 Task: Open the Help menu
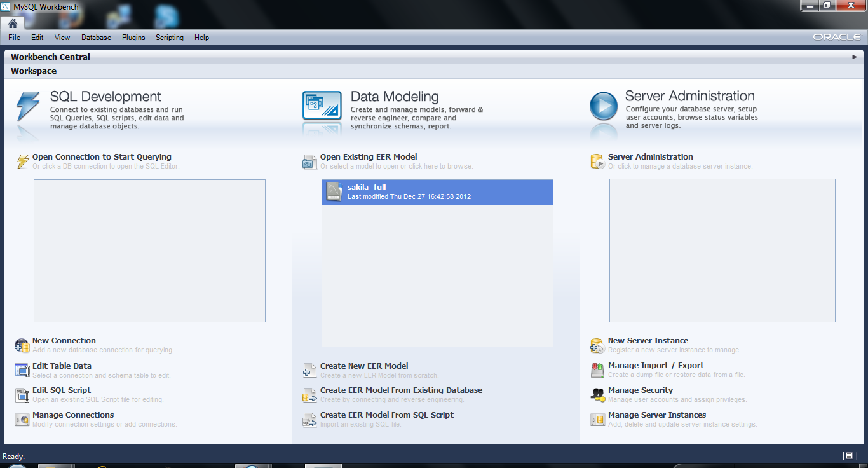202,38
